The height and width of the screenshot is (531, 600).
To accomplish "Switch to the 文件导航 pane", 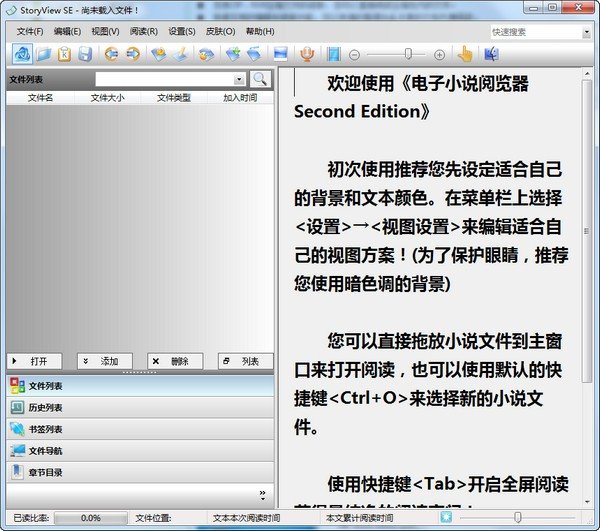I will [x=140, y=451].
